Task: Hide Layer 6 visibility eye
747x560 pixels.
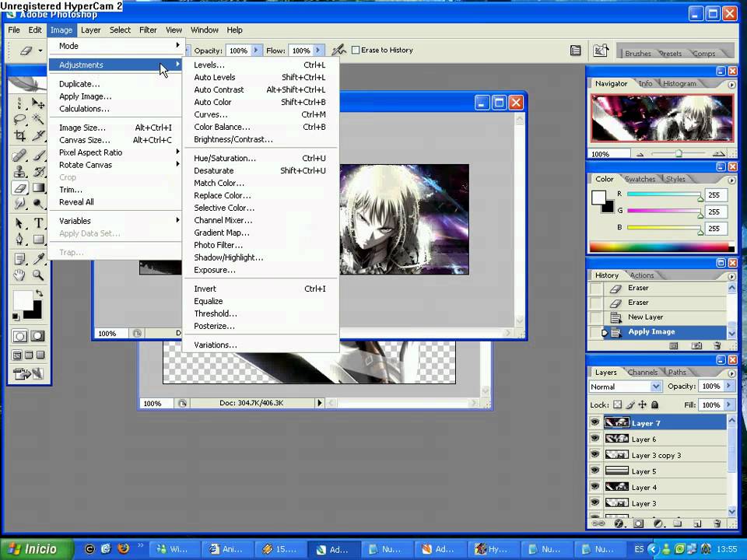Action: [594, 439]
